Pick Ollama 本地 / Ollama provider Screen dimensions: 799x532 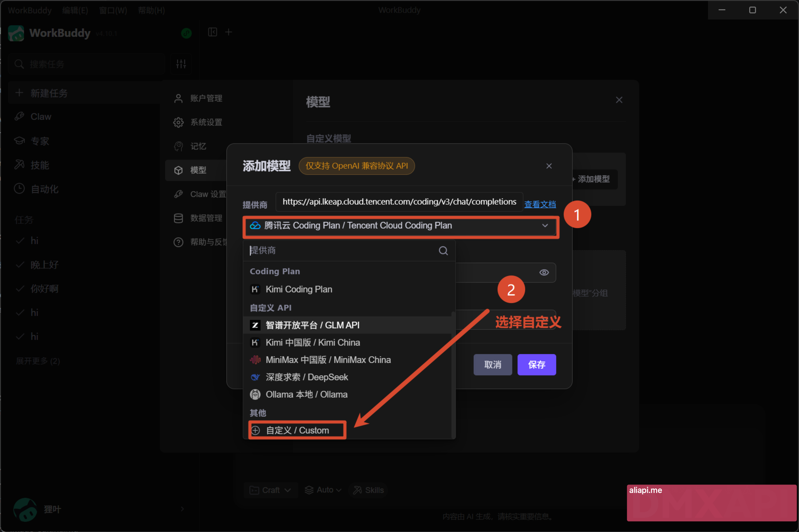click(x=347, y=395)
